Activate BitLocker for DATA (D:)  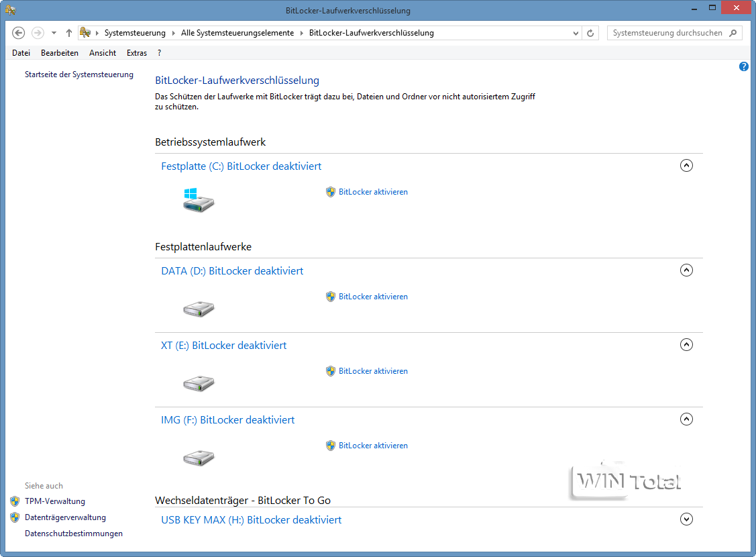[373, 297]
